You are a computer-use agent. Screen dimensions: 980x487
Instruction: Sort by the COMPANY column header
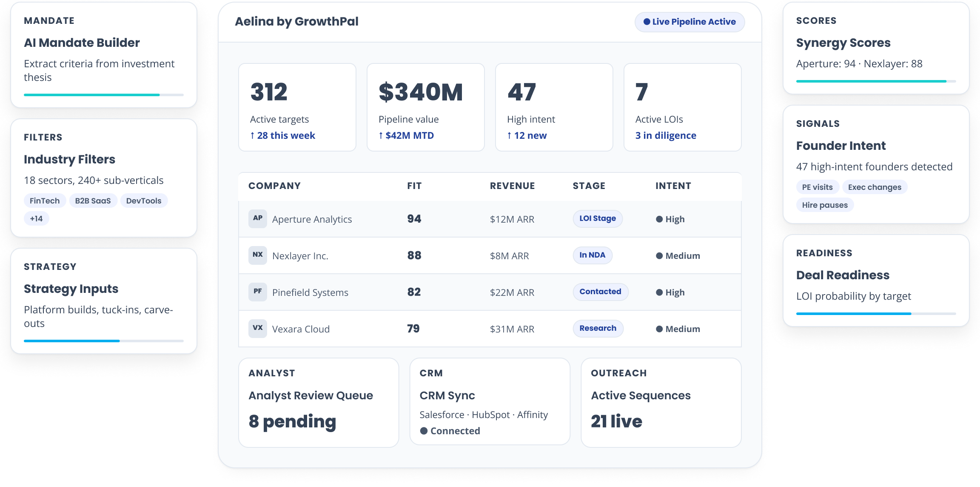pyautogui.click(x=274, y=186)
